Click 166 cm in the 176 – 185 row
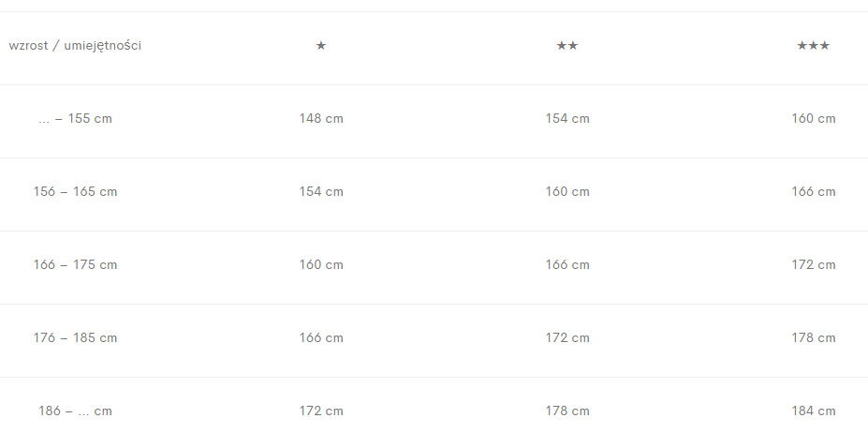Image resolution: width=868 pixels, height=433 pixels. point(321,338)
